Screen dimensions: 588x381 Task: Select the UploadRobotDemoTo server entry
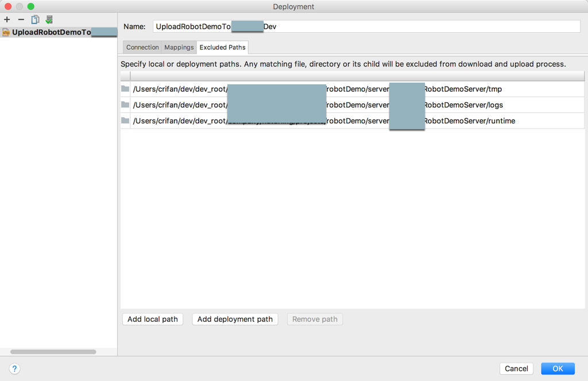(x=59, y=32)
